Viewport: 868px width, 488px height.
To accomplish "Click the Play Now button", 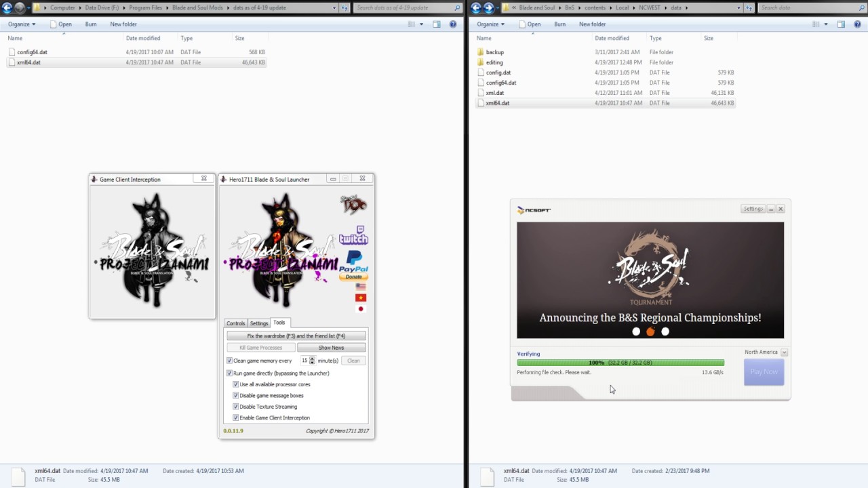I will tap(764, 372).
